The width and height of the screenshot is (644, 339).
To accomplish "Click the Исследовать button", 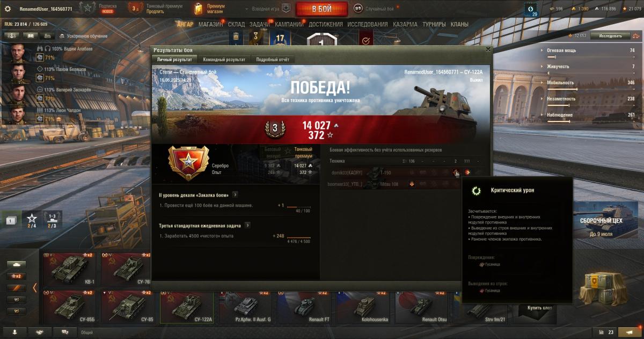I will [x=610, y=36].
